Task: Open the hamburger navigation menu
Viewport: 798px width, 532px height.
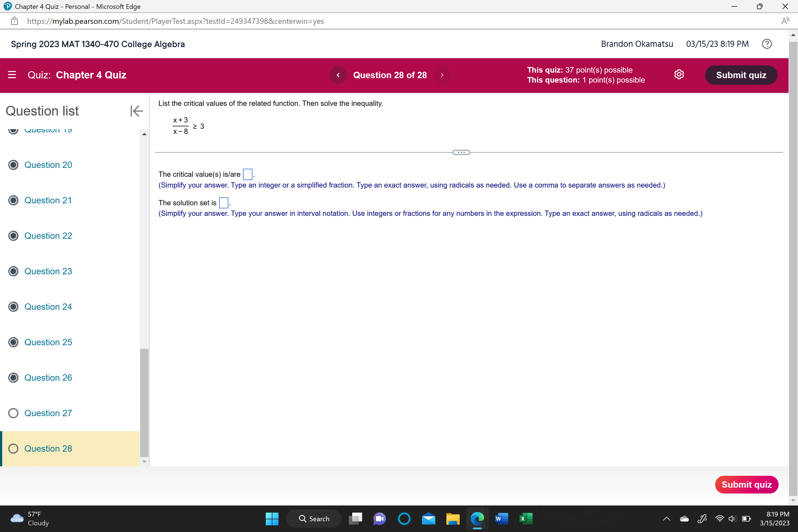Action: (12, 75)
